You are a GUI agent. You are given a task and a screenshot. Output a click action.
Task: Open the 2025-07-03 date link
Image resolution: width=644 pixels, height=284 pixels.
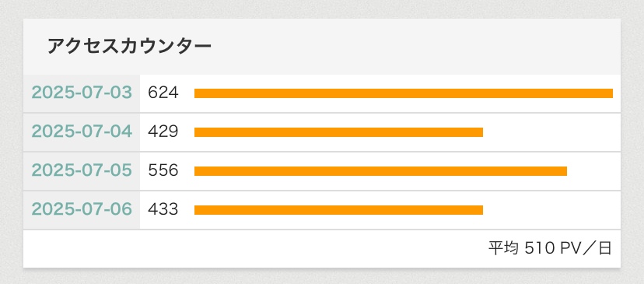click(82, 93)
